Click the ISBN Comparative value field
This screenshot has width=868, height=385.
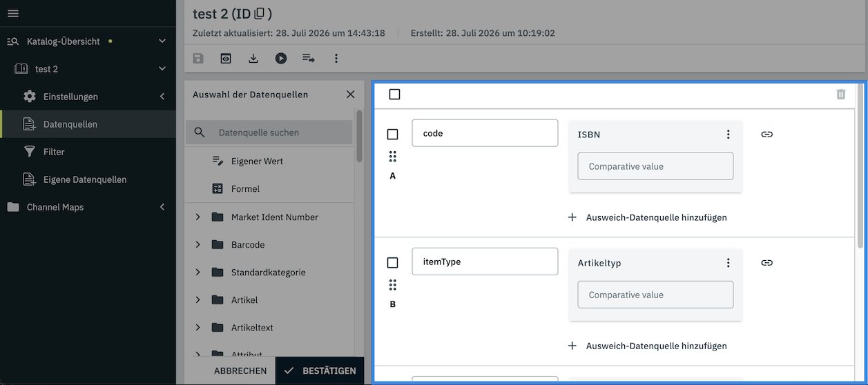click(x=655, y=166)
